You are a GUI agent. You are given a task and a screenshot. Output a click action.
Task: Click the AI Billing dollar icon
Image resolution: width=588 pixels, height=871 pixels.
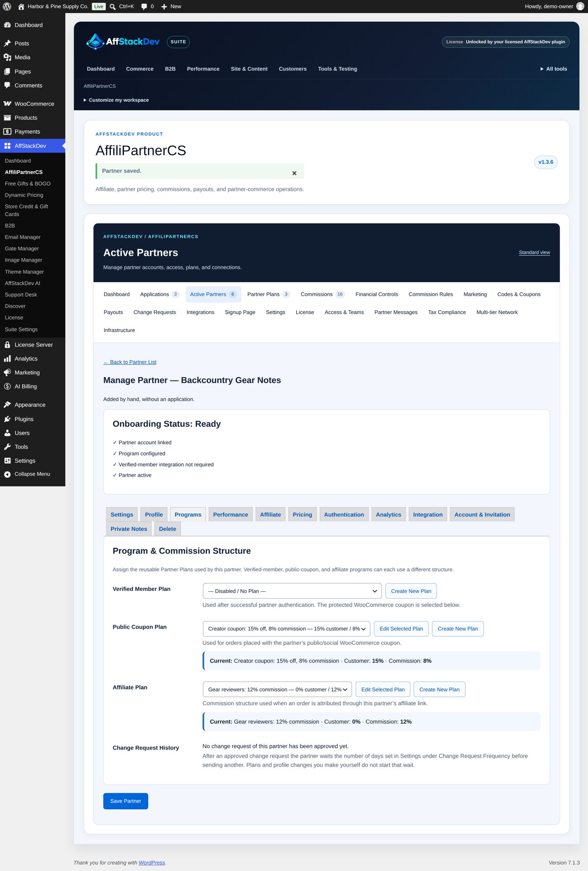(7, 386)
